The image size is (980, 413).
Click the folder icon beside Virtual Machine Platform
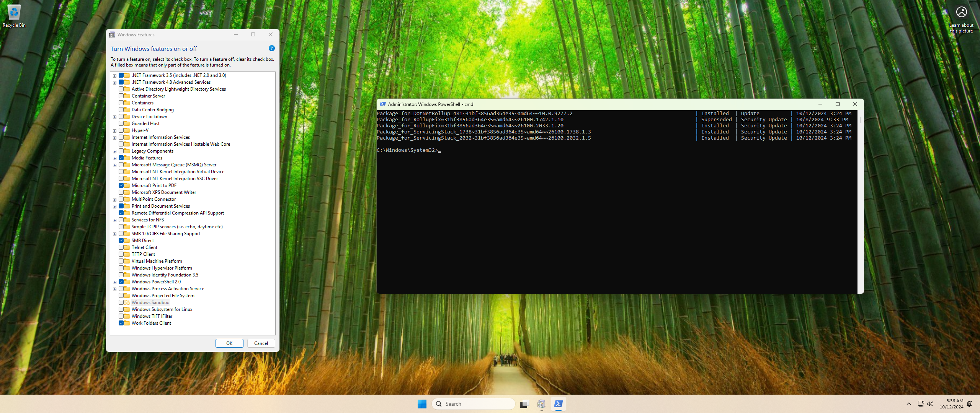pos(127,261)
